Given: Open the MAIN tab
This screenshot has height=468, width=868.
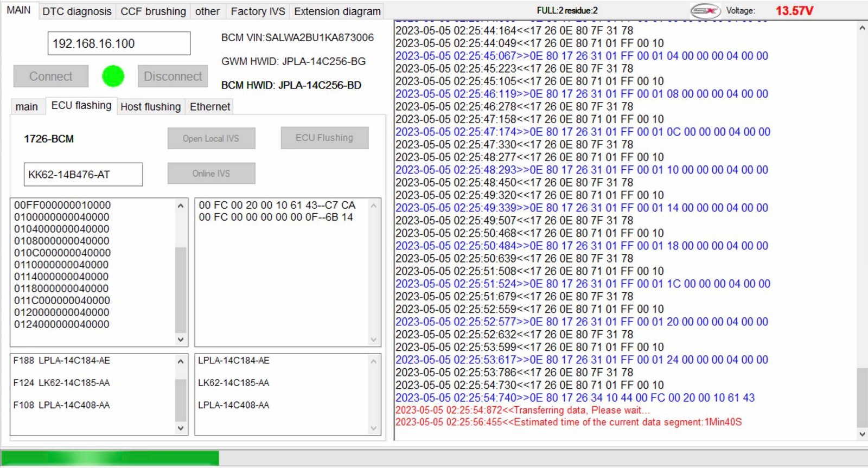Looking at the screenshot, I should point(18,10).
